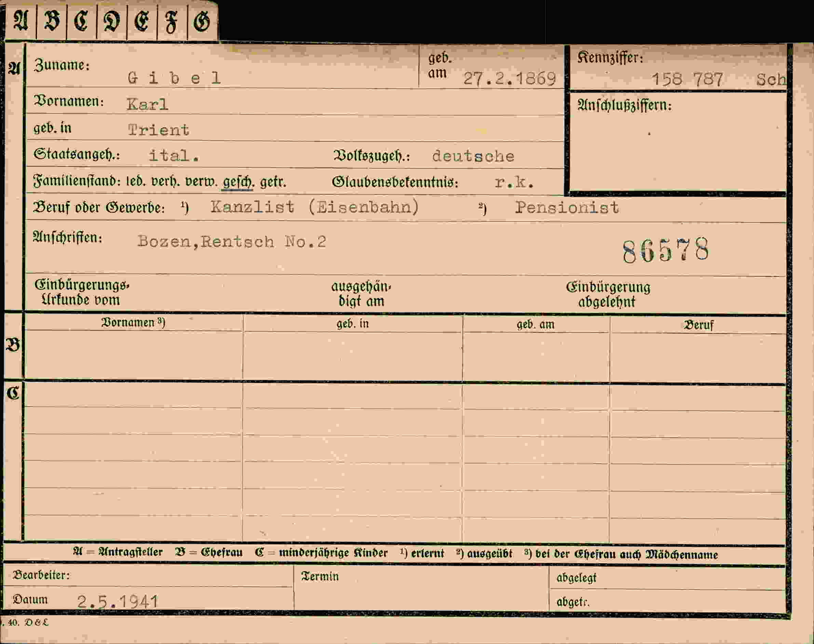This screenshot has width=814, height=644.
Task: Select the index tab letter F
Action: (x=172, y=22)
